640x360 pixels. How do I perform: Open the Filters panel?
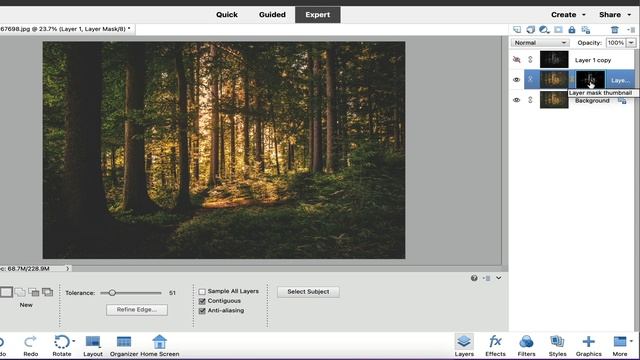pyautogui.click(x=526, y=346)
